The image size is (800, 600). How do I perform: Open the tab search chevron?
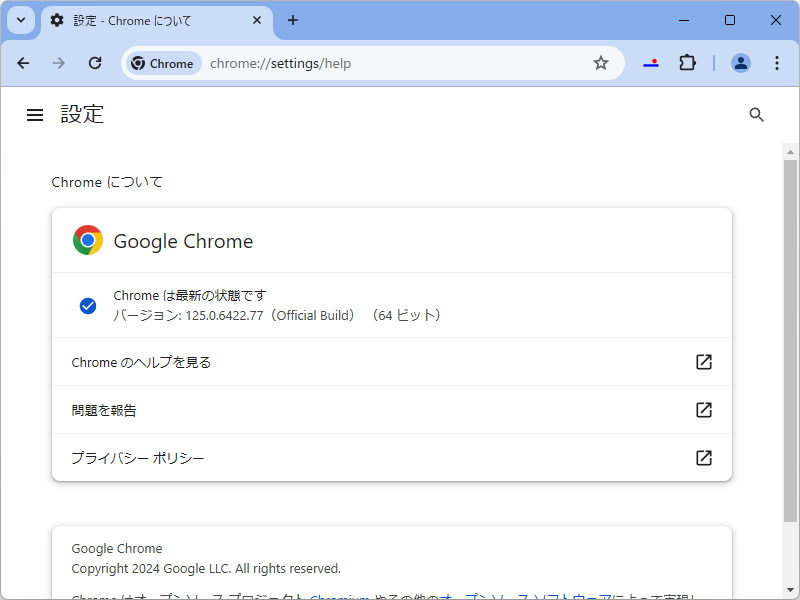[x=20, y=20]
